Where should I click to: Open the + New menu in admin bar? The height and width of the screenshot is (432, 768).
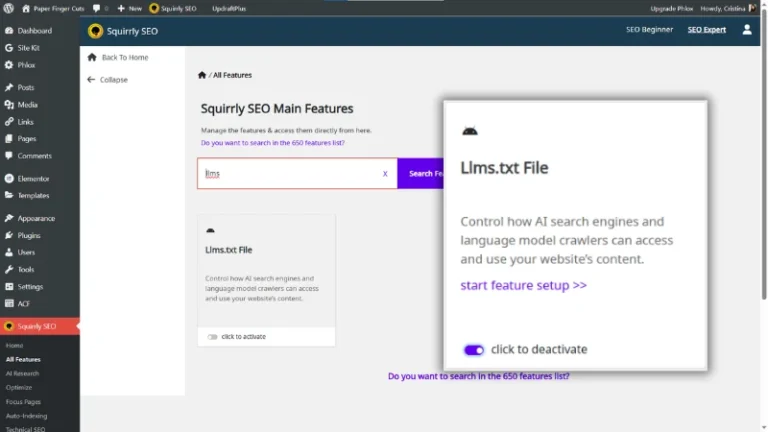coord(129,8)
